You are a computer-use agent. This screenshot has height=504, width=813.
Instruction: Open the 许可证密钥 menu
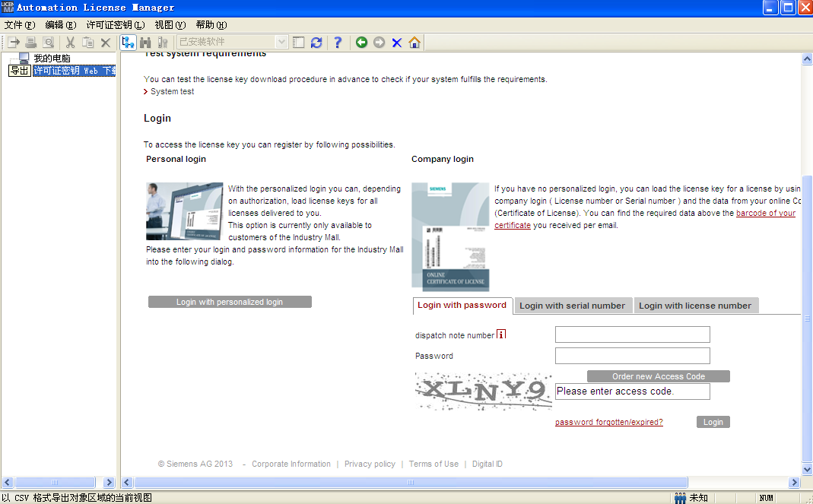(x=115, y=25)
